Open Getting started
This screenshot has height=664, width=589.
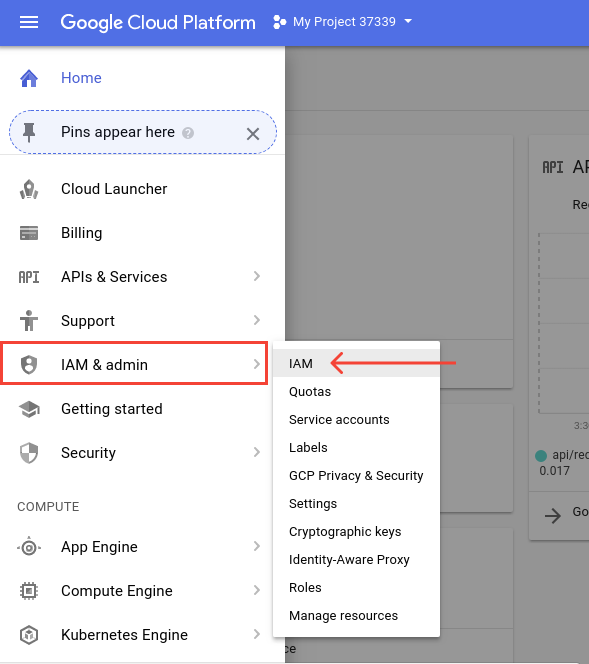click(x=112, y=409)
